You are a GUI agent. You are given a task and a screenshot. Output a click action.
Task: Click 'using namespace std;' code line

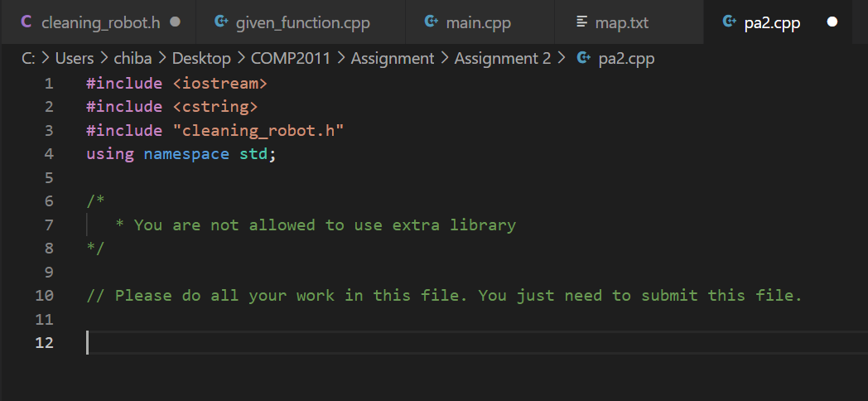pos(181,154)
